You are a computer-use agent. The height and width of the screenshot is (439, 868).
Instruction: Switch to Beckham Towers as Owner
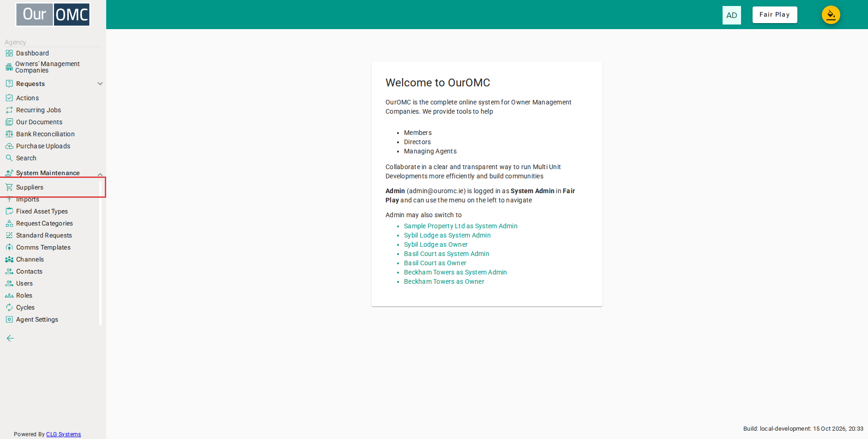point(444,281)
